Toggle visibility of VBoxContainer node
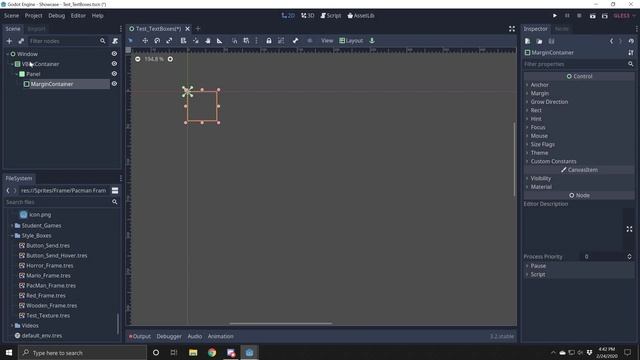The height and width of the screenshot is (360, 640). (114, 64)
